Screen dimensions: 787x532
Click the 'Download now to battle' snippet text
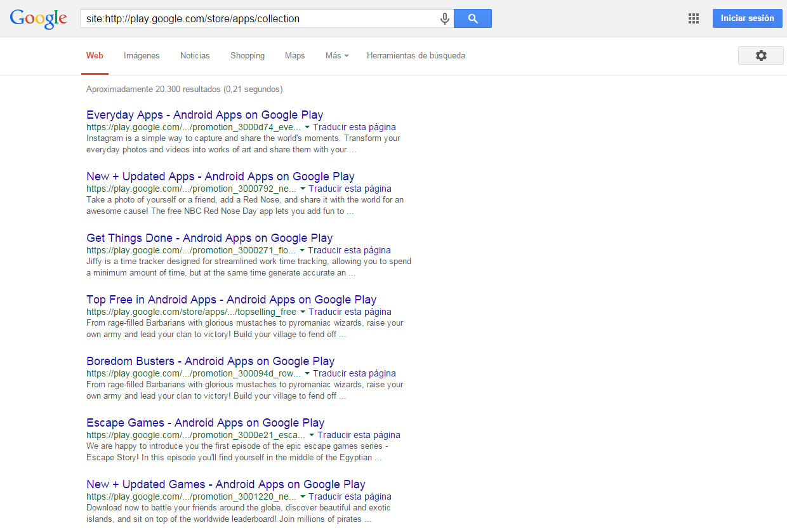239,514
